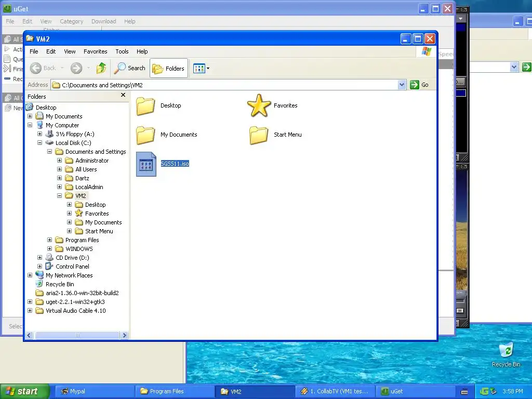Open the Download menu in uGet window

pos(103,21)
